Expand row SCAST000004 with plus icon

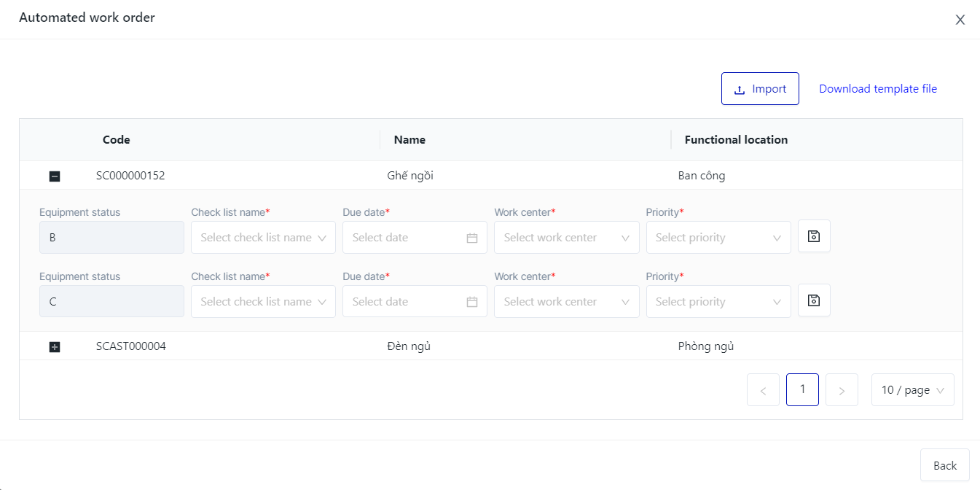click(54, 347)
